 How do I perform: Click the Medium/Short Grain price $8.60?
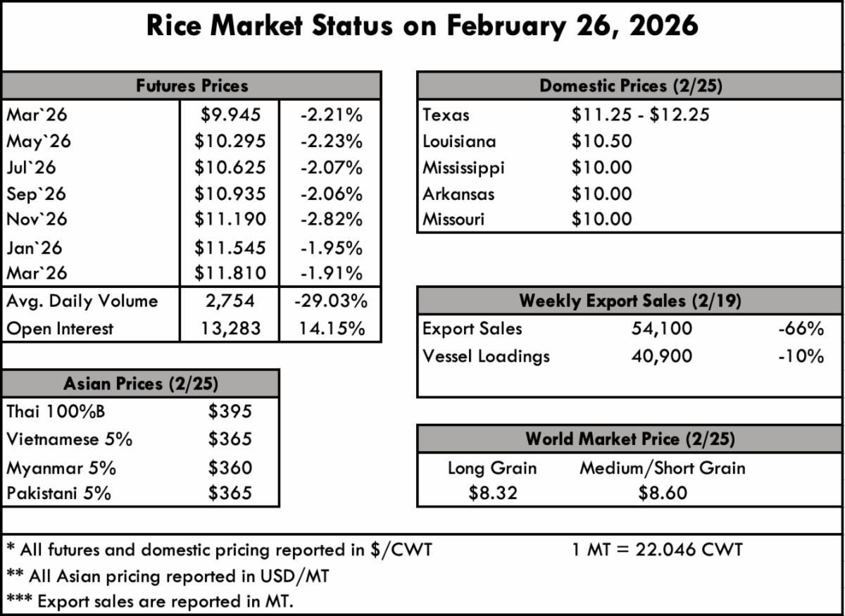tap(662, 493)
